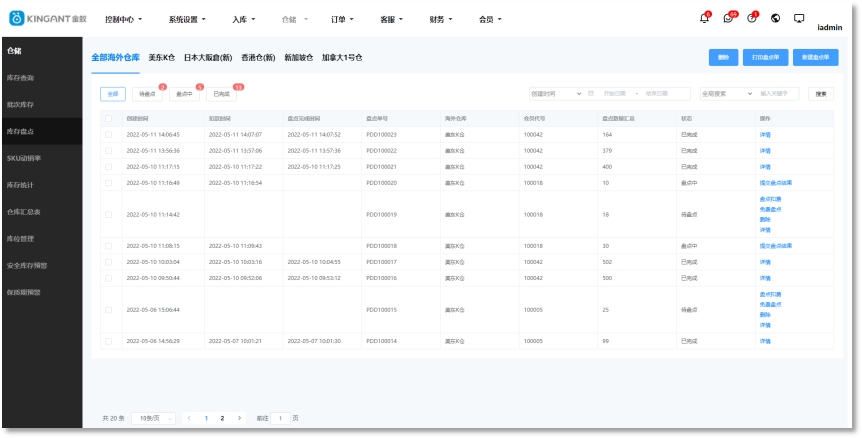Toggle the select-all checkbox in table header
The height and width of the screenshot is (438, 862).
(109, 118)
